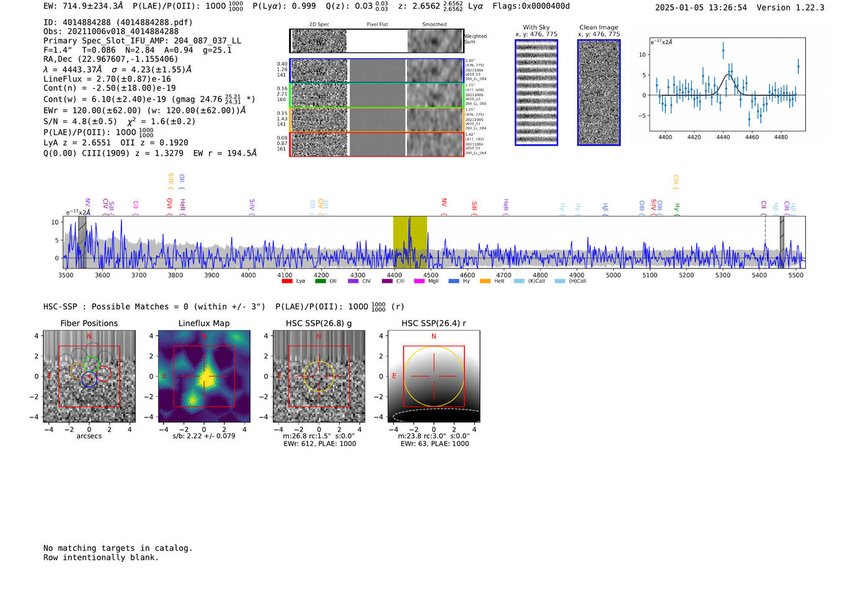Click the EWr: 612. PLAE: 1000 caption
868x591 pixels.
click(320, 444)
